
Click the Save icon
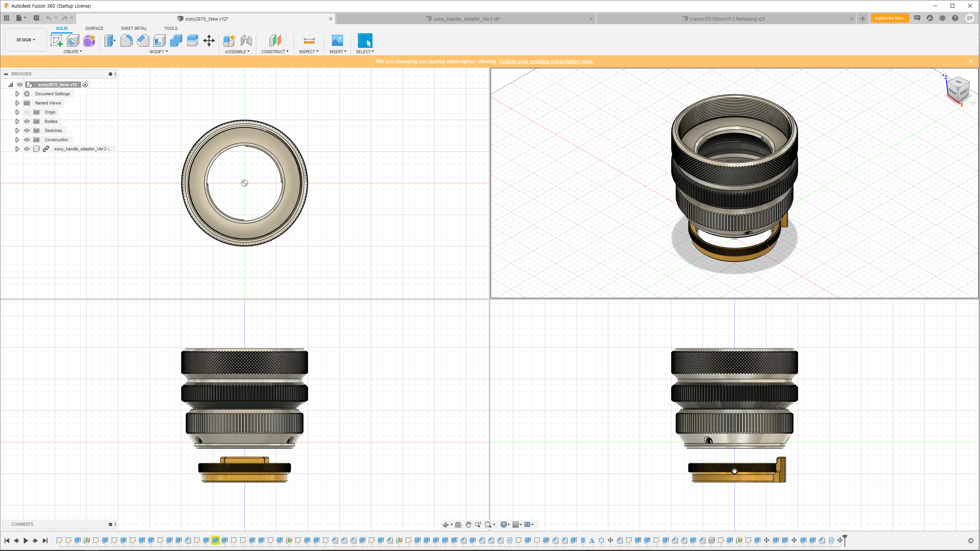pyautogui.click(x=36, y=18)
